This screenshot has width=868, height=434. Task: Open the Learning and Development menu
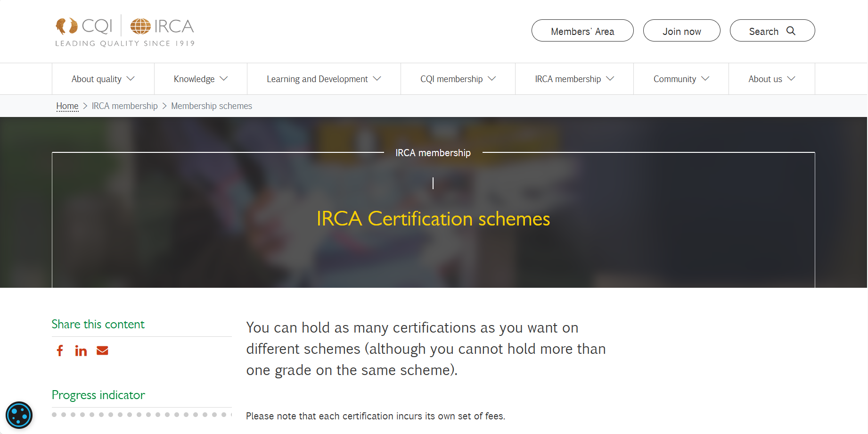click(324, 79)
